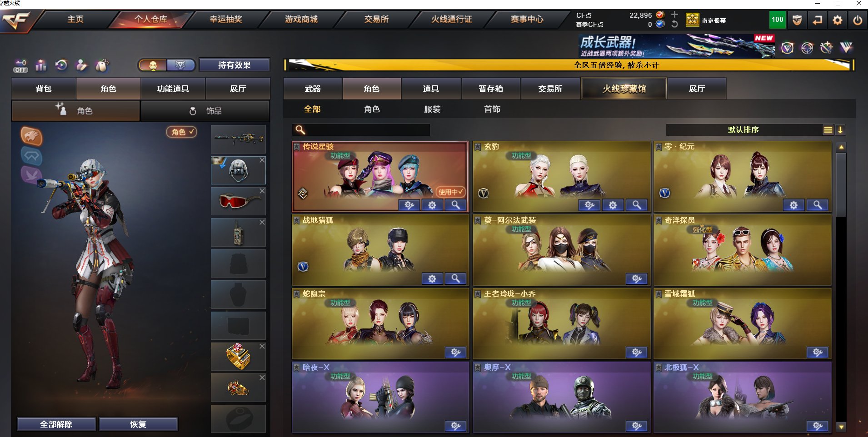Open the settings gear icon in top bar
Screen dimensions: 868x437
837,20
